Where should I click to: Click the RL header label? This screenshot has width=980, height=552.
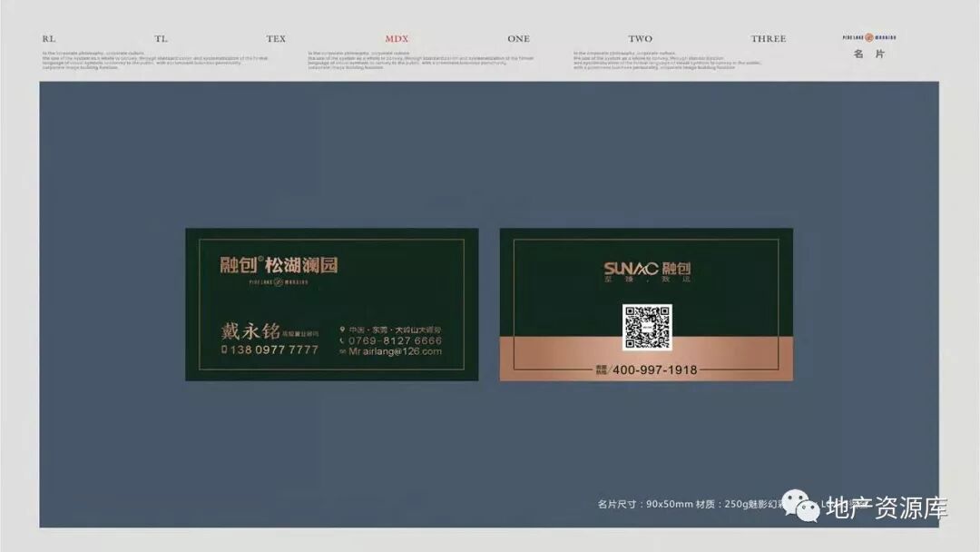coord(49,39)
